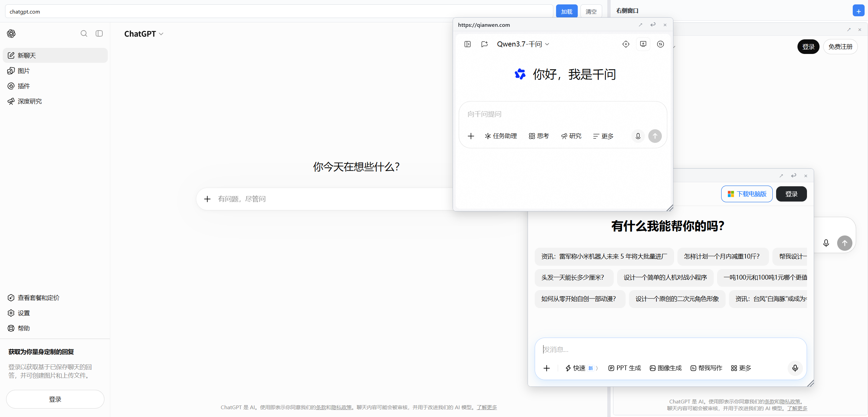Click right panel microphone icon
Screen dimensions: 868x417
(x=826, y=243)
